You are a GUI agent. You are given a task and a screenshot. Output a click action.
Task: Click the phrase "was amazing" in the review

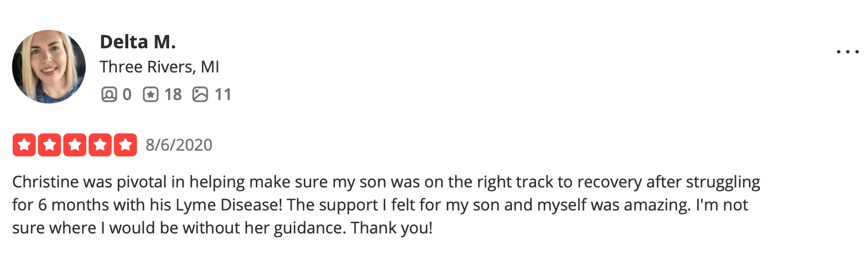pos(582,205)
